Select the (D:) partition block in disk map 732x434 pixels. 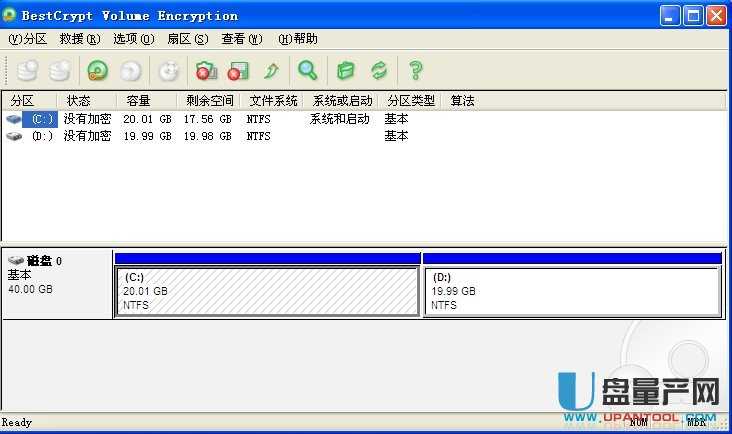click(572, 291)
